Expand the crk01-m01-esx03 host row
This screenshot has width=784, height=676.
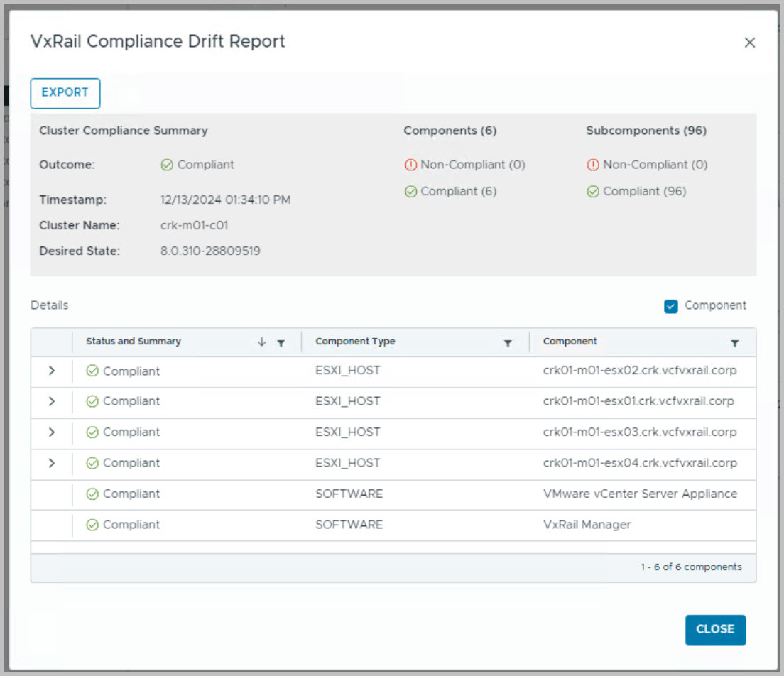pyautogui.click(x=51, y=432)
